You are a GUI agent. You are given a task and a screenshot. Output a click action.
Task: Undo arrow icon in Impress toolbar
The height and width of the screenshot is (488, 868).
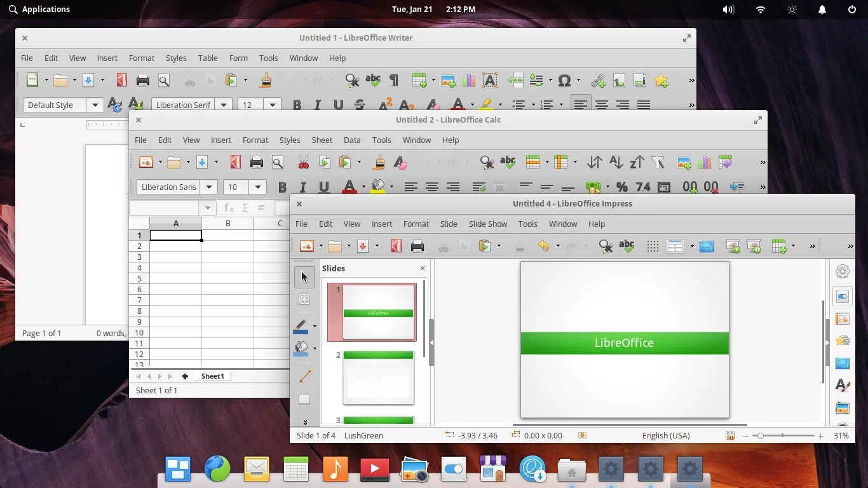(543, 246)
